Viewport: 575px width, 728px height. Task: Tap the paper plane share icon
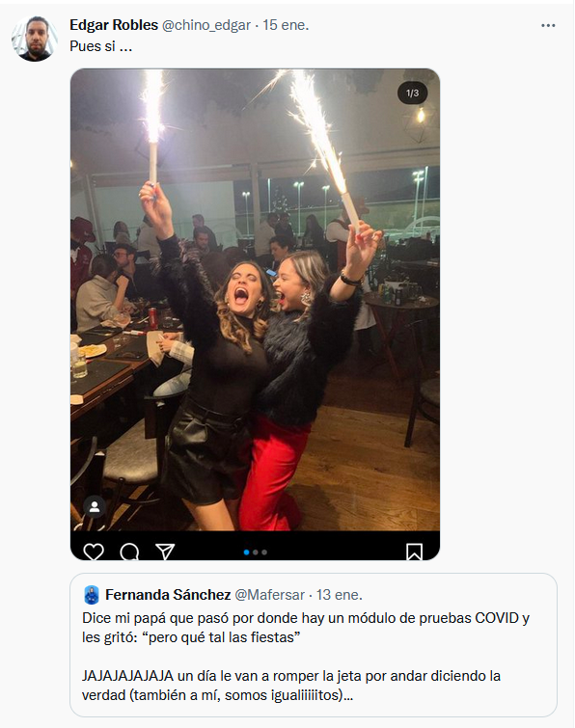[165, 552]
